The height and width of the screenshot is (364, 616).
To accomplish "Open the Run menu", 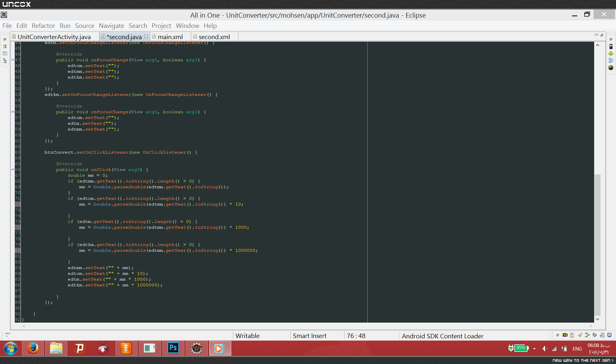I will coord(65,26).
